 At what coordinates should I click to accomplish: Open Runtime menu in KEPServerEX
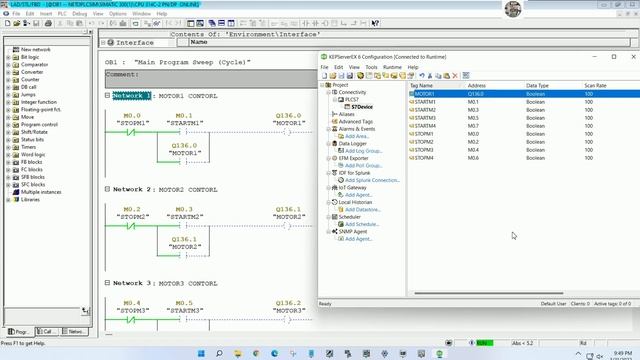point(392,67)
